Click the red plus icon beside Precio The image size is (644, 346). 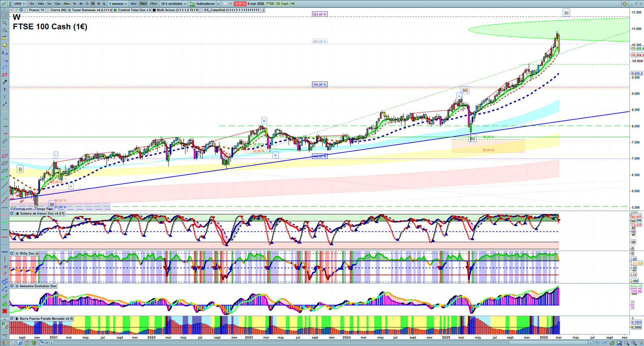tap(12, 10)
